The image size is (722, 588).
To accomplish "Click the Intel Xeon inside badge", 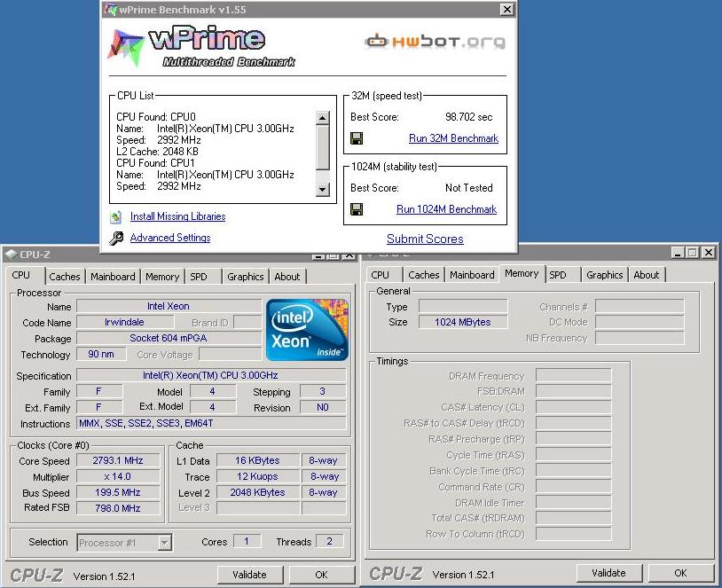I will coord(307,330).
